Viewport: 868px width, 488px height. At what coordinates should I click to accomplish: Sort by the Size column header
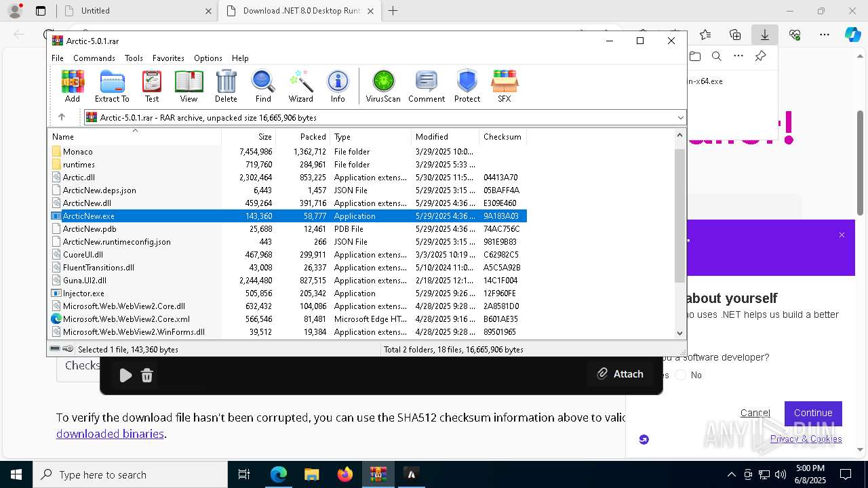(249, 137)
